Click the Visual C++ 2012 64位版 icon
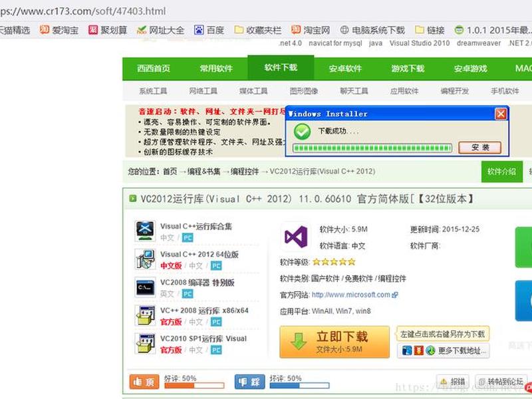 click(x=145, y=259)
